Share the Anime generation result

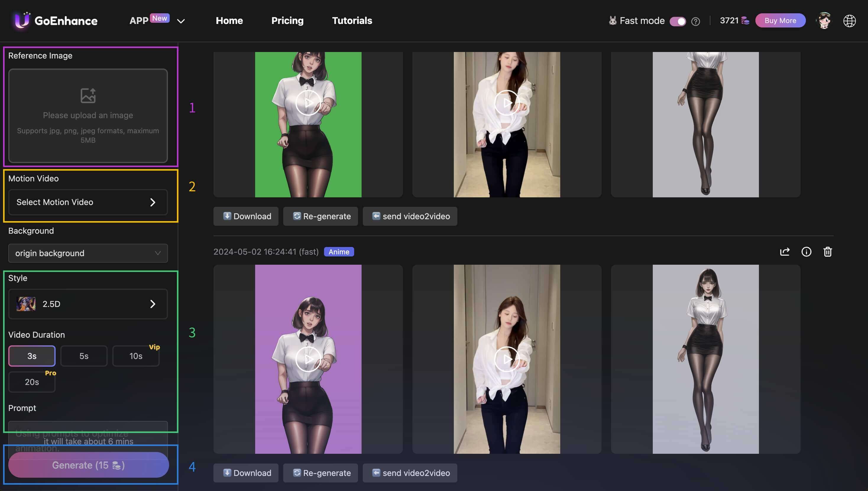(x=785, y=252)
